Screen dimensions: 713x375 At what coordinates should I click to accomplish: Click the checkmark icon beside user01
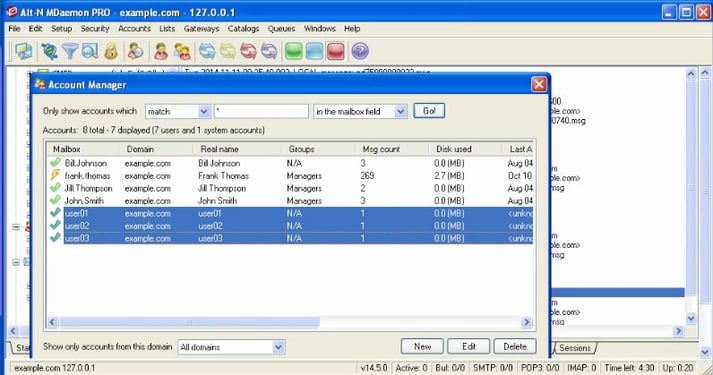point(55,213)
